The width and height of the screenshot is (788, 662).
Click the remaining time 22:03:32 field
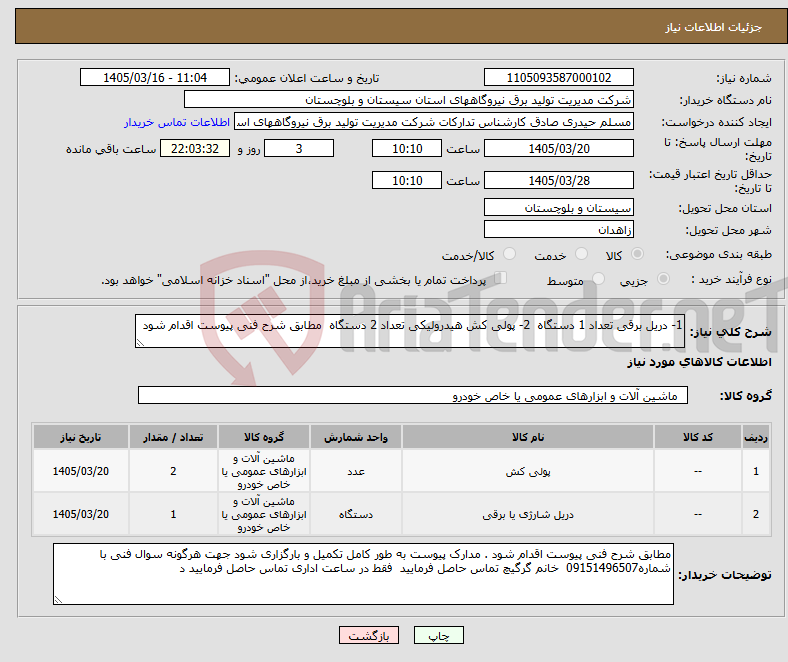tap(195, 148)
